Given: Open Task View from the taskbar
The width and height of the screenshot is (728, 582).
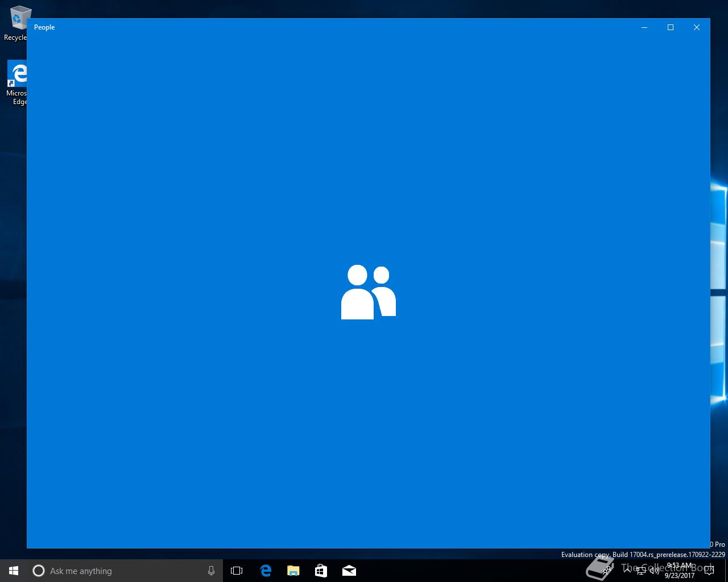Looking at the screenshot, I should 237,571.
